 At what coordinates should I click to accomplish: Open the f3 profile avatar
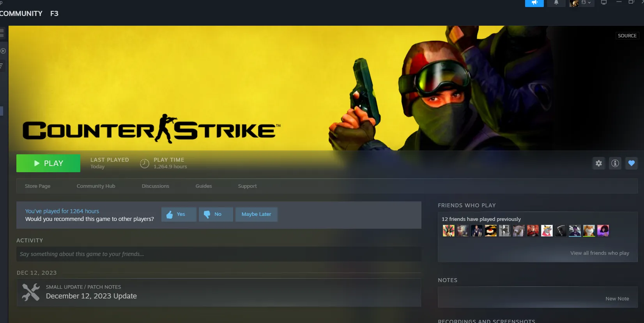coord(574,3)
